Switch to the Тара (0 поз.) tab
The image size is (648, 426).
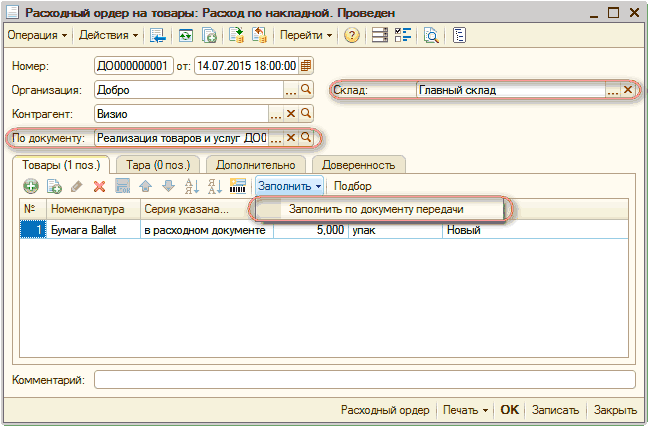pyautogui.click(x=158, y=164)
